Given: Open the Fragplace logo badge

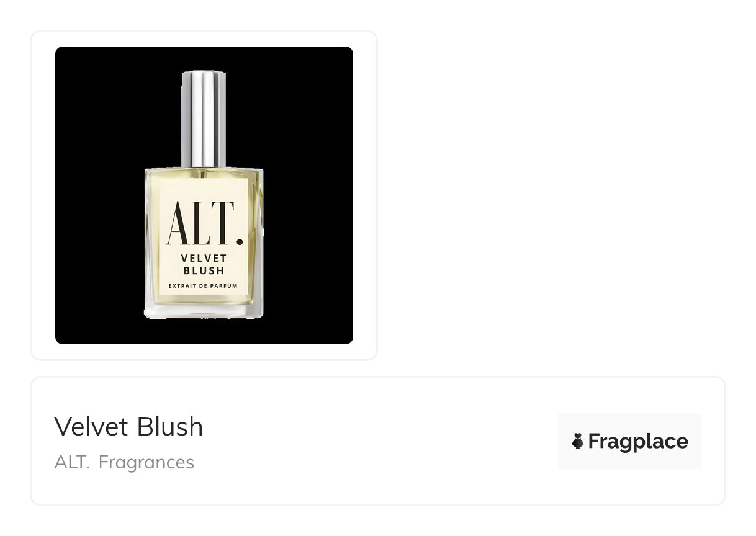Looking at the screenshot, I should coord(629,441).
